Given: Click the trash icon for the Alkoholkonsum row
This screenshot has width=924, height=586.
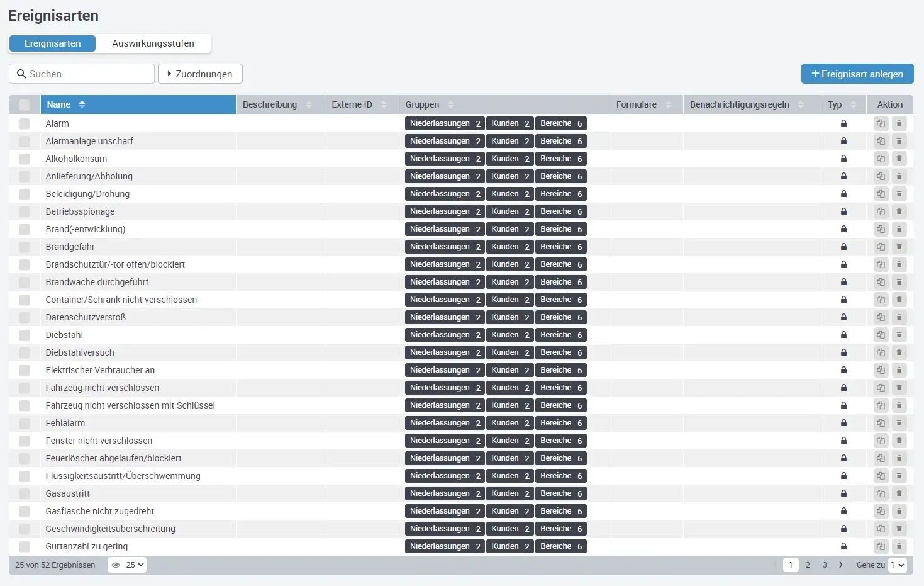Looking at the screenshot, I should tap(899, 159).
